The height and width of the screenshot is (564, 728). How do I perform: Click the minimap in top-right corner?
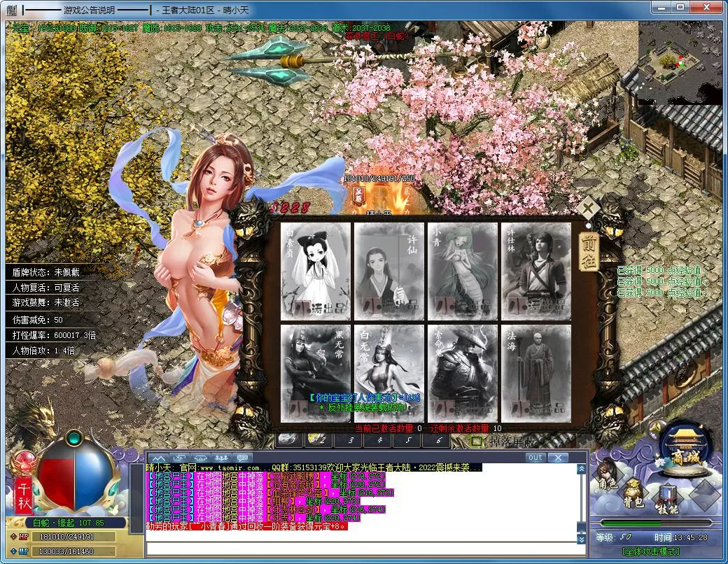[680, 63]
